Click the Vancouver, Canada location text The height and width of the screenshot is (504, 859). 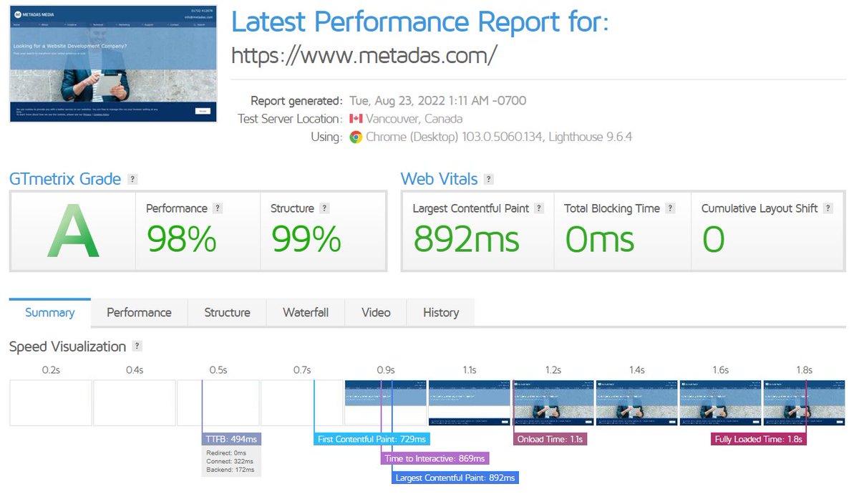[414, 119]
